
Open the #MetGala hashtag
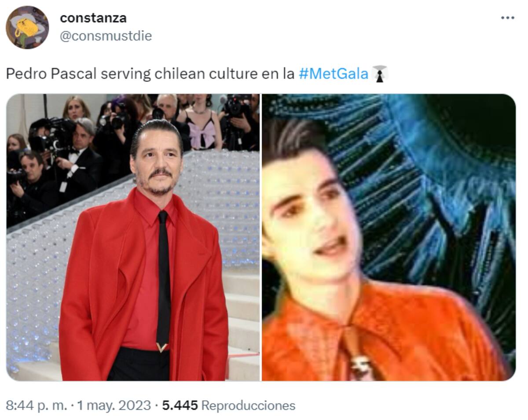coord(333,74)
